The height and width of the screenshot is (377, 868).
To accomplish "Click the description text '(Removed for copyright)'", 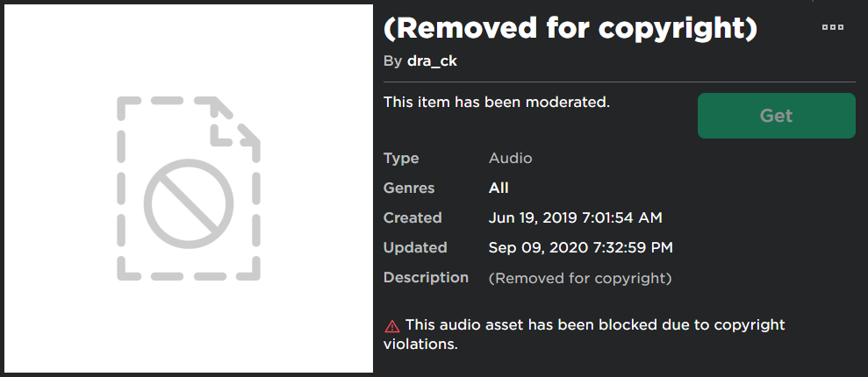I will click(579, 278).
